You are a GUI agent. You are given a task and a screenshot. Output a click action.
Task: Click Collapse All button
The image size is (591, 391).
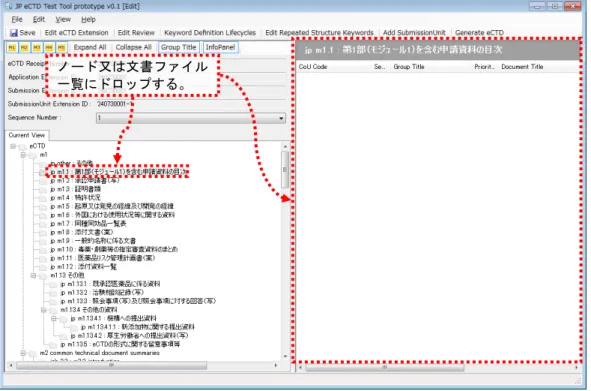[133, 47]
